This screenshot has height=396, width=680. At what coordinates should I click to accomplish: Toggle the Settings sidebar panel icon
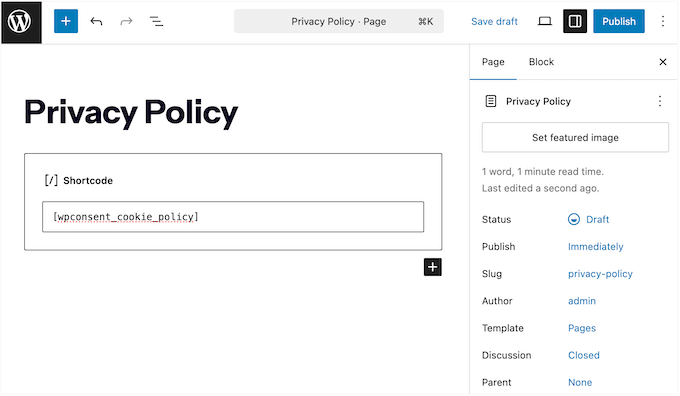click(x=575, y=21)
